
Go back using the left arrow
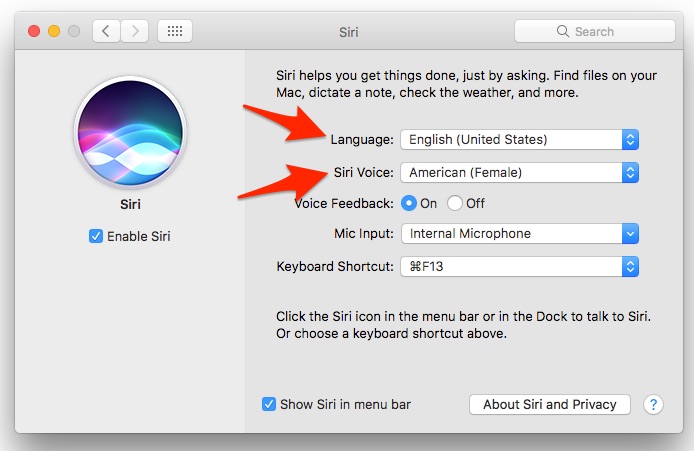click(108, 31)
